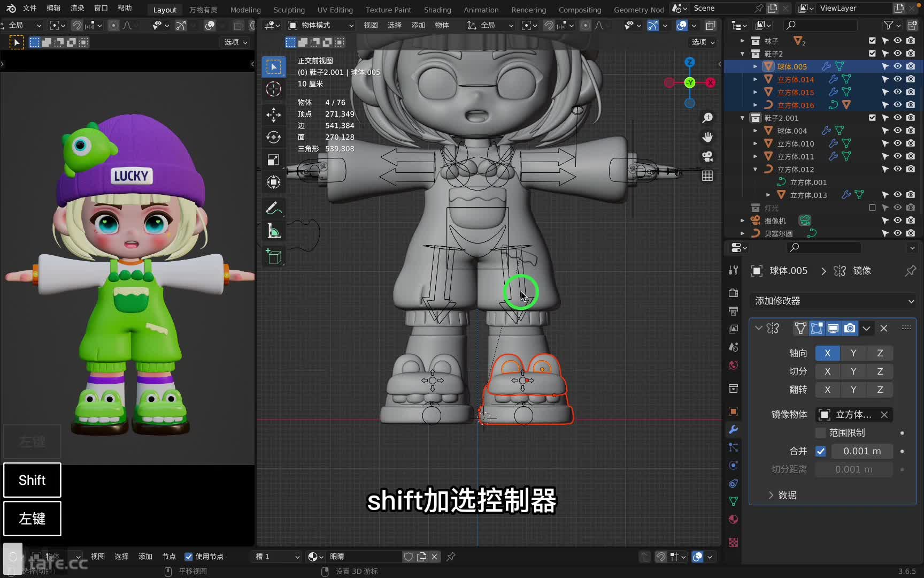This screenshot has height=578, width=924.
Task: Open the 物体模式 mode dropdown
Action: 320,25
